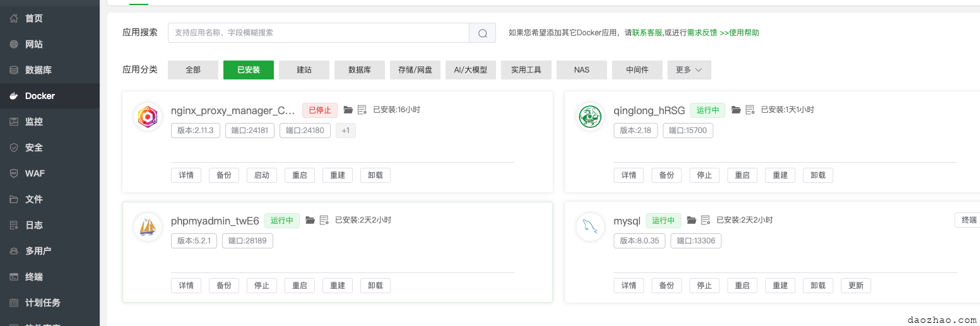This screenshot has width=980, height=326.
Task: Open log file icon next to mysql
Action: 705,220
